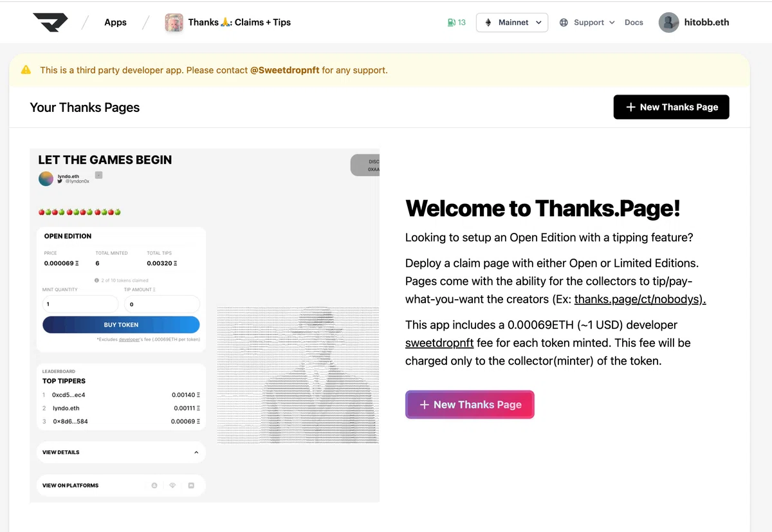Open the sweetdropnft developer link

tap(439, 343)
